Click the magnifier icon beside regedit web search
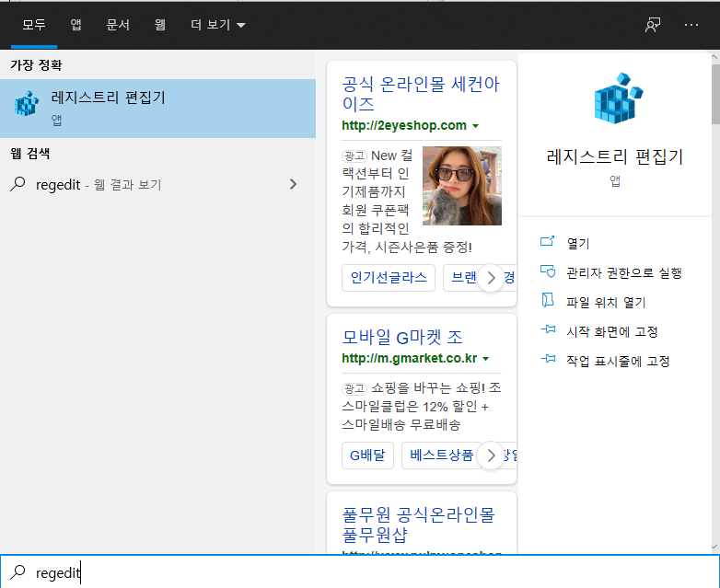Viewport: 720px width, 588px height. (x=17, y=184)
